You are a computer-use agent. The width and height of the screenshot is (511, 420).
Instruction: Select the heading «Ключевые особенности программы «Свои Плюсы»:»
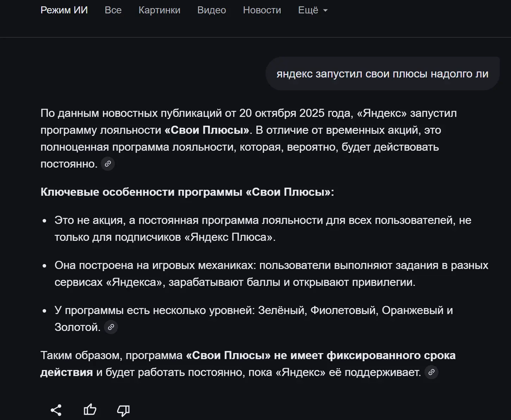187,192
